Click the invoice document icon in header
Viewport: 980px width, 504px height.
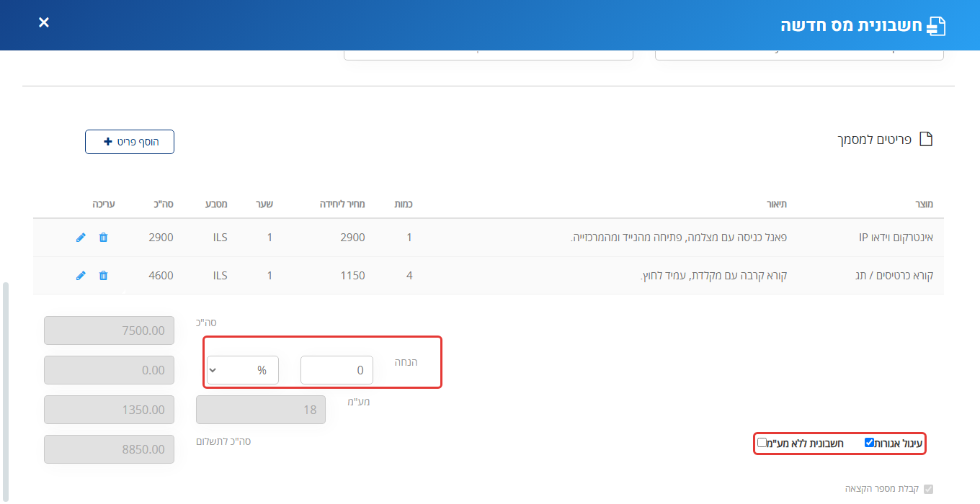pyautogui.click(x=935, y=26)
